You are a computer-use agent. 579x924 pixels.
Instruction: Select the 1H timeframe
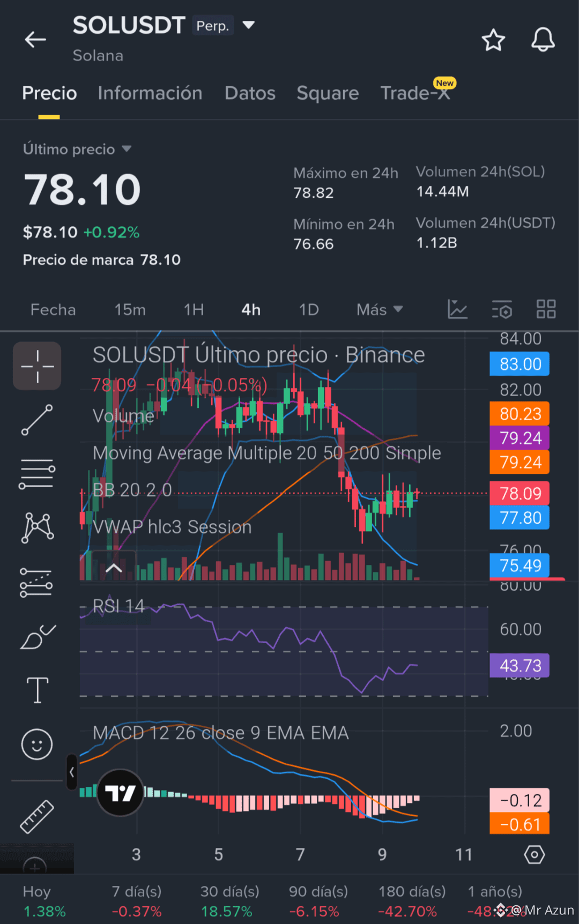coord(194,310)
